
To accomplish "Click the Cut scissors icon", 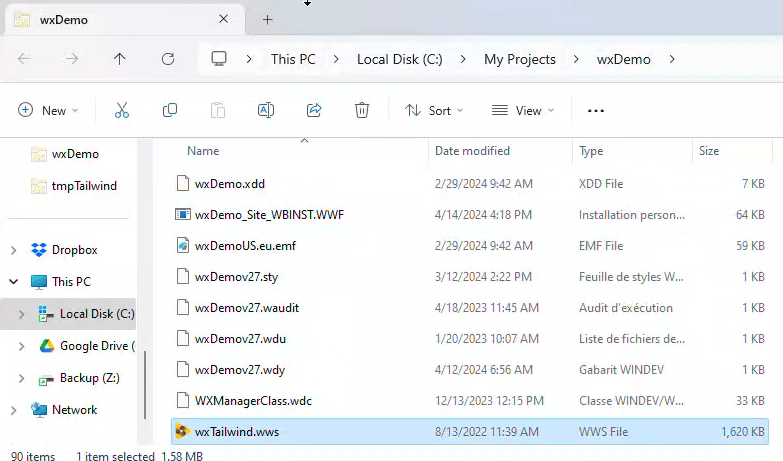I will pyautogui.click(x=122, y=111).
